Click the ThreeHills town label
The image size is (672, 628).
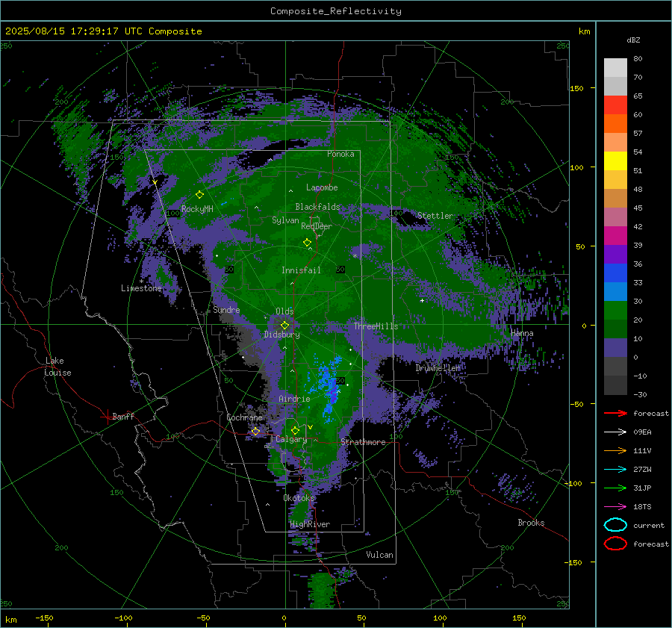click(x=376, y=326)
